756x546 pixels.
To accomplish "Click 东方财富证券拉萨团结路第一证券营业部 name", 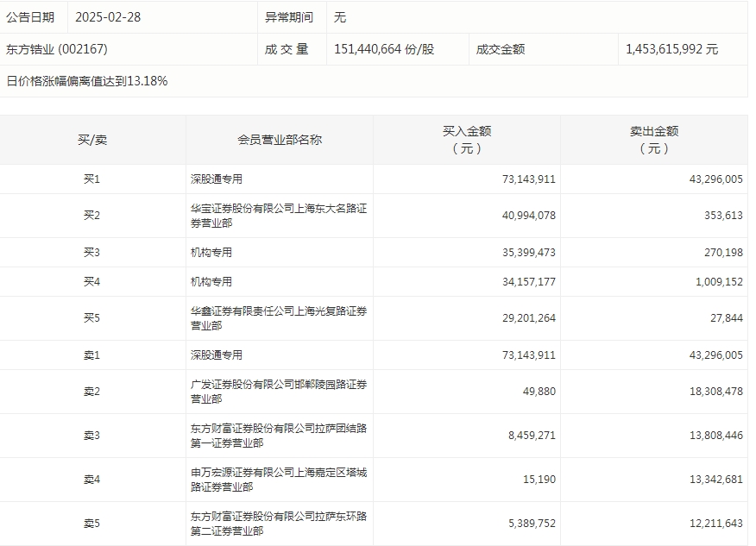I will coord(279,436).
